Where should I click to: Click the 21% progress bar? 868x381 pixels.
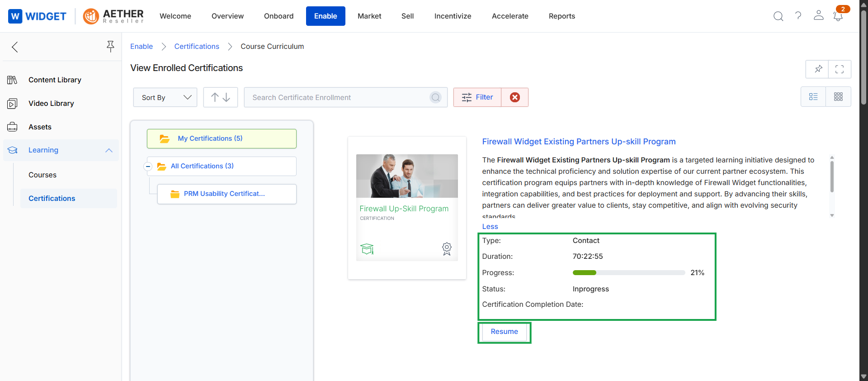[629, 273]
